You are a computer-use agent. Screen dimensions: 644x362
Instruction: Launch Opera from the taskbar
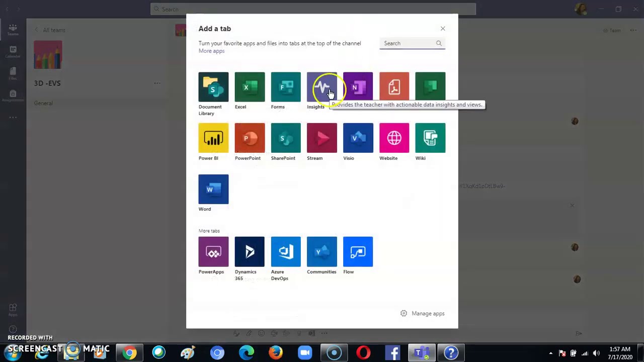tap(363, 353)
